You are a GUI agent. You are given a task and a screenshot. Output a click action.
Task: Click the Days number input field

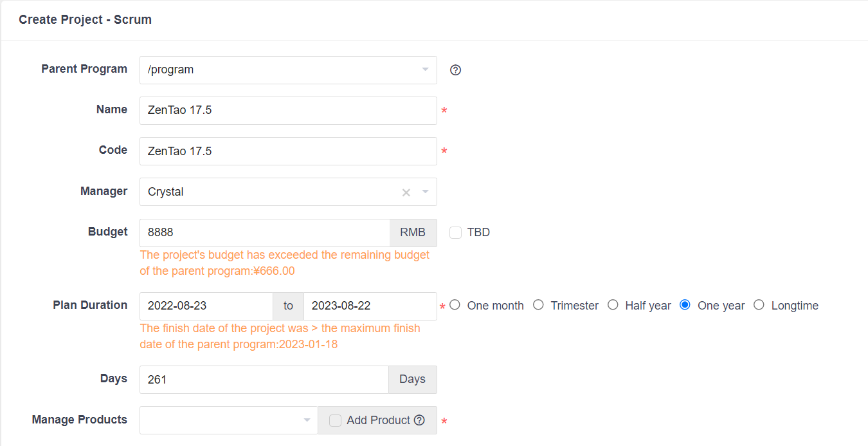coord(264,380)
